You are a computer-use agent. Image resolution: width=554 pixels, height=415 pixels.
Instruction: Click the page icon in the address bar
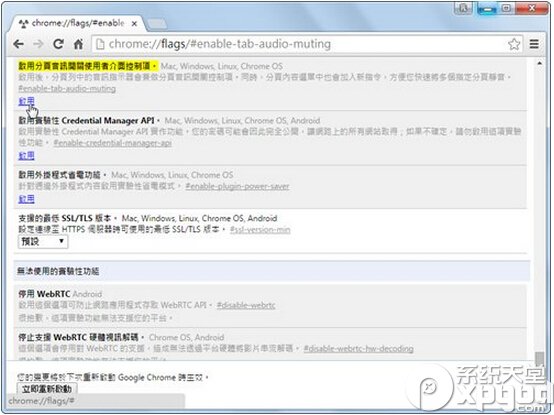tap(100, 44)
